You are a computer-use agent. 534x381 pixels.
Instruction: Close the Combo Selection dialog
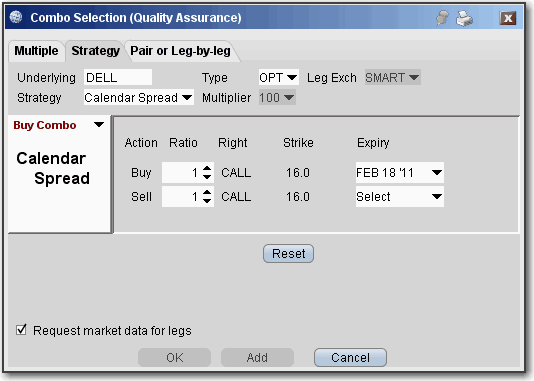507,18
